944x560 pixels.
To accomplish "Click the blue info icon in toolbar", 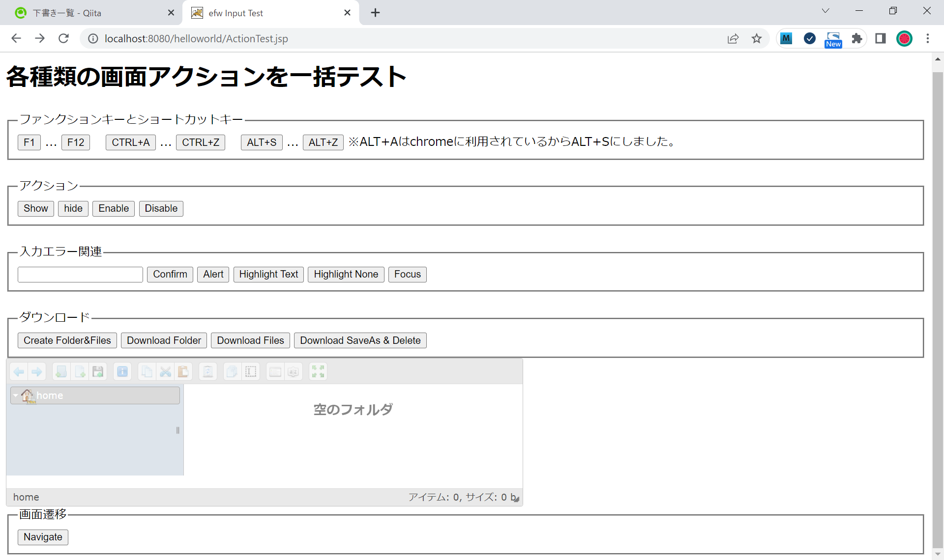I will coord(122,372).
